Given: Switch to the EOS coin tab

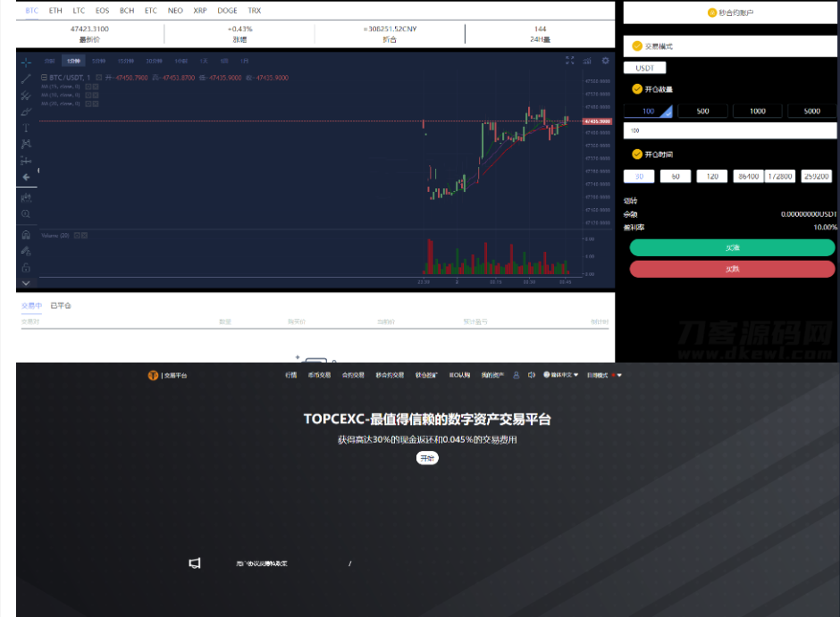Looking at the screenshot, I should (103, 11).
